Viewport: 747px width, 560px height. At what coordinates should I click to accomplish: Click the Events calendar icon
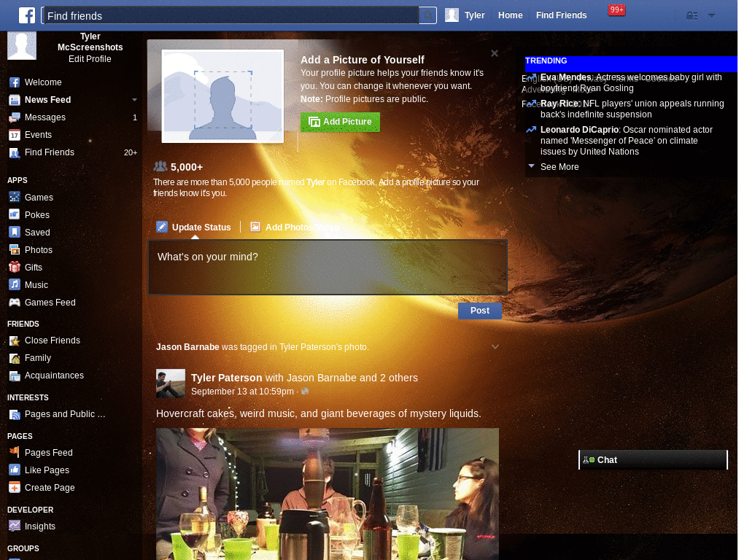[x=15, y=135]
